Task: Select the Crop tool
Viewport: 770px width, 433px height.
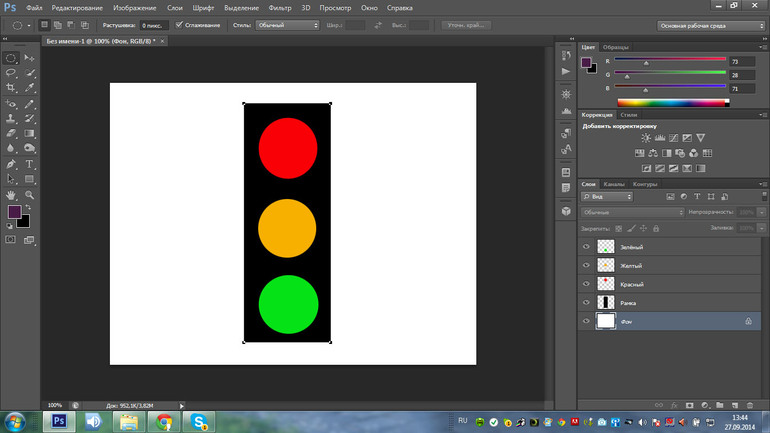Action: 11,88
